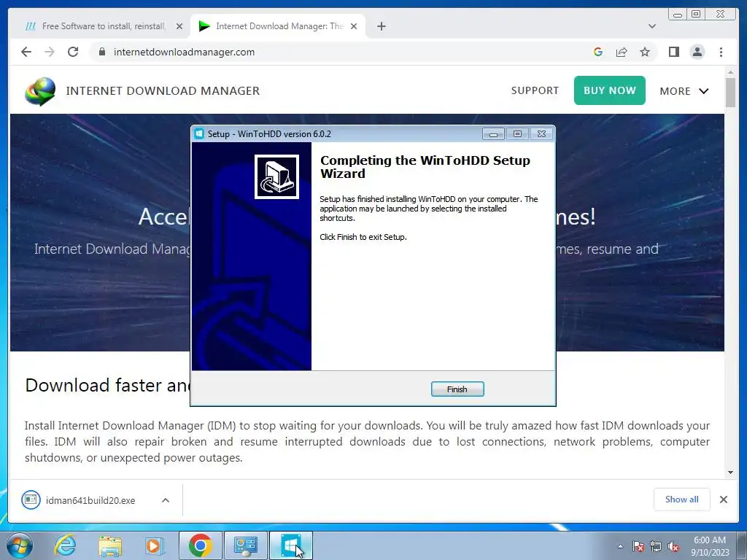
Task: Open the tab search dropdown
Action: (x=651, y=26)
